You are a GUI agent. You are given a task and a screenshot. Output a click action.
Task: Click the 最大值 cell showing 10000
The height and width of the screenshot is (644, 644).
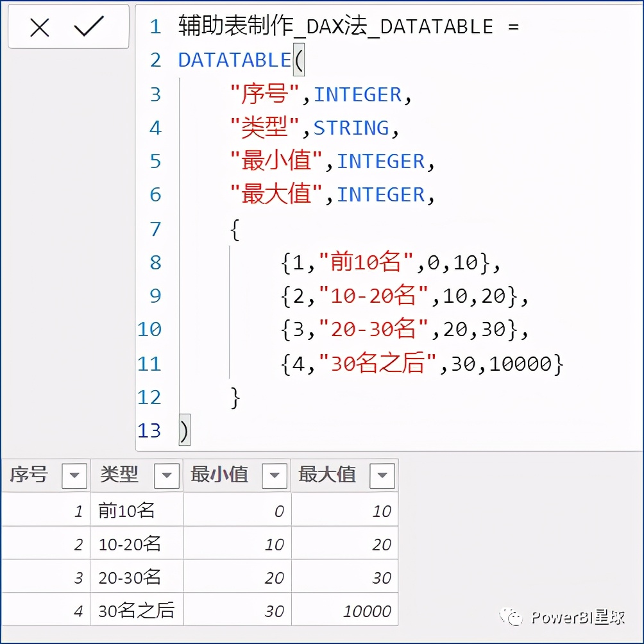coord(344,610)
